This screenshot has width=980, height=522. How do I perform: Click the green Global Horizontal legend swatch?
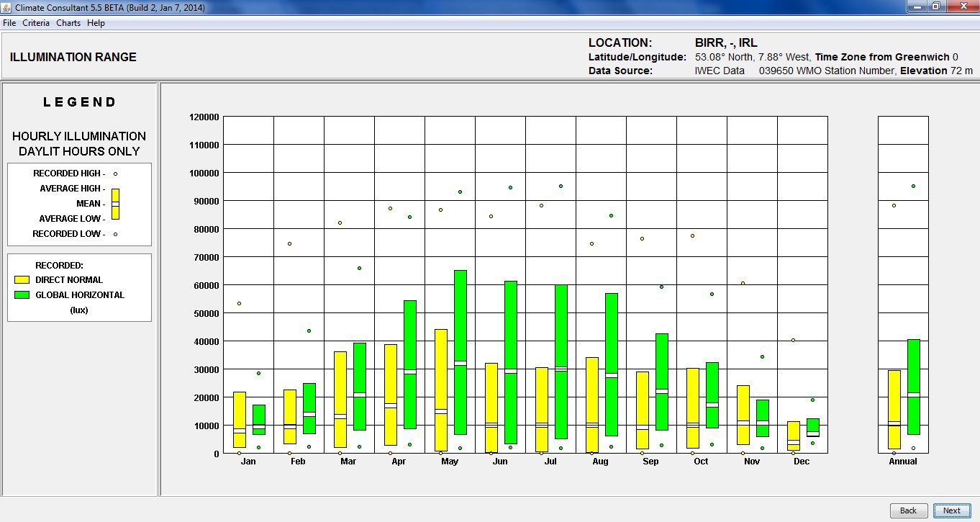click(22, 294)
